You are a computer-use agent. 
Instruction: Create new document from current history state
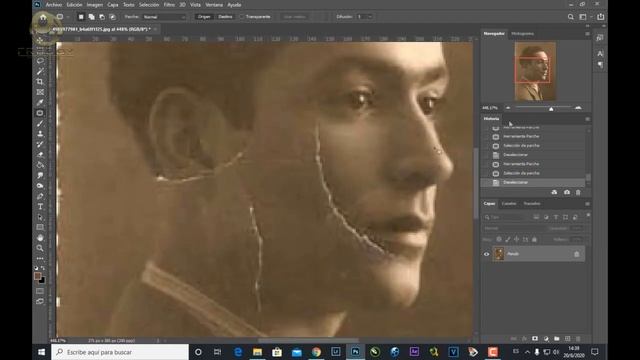click(x=554, y=192)
